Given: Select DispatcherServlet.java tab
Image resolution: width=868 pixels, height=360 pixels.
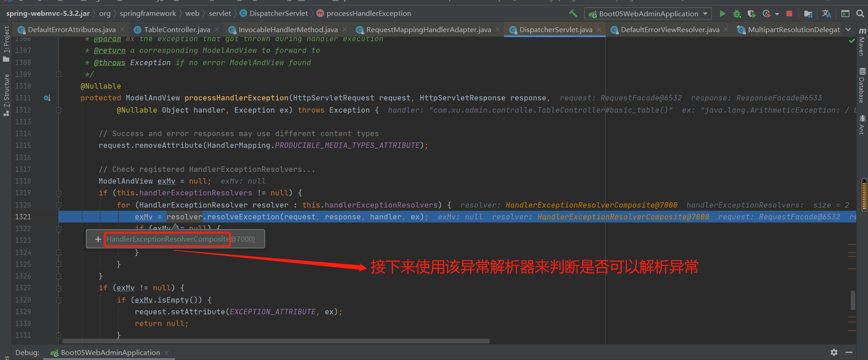Looking at the screenshot, I should 555,30.
